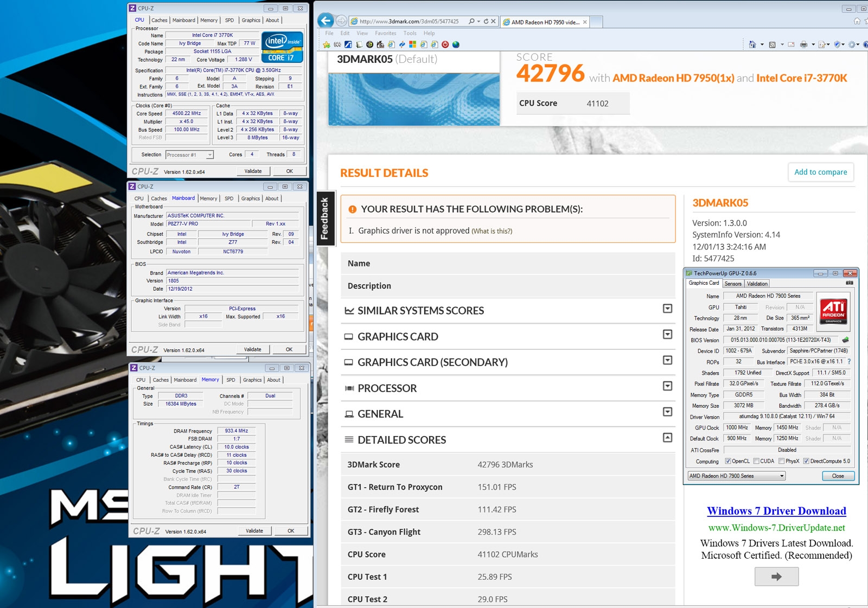Click the AMD Radeon HD 7950(1x) link
This screenshot has width=868, height=608.
pyautogui.click(x=673, y=78)
